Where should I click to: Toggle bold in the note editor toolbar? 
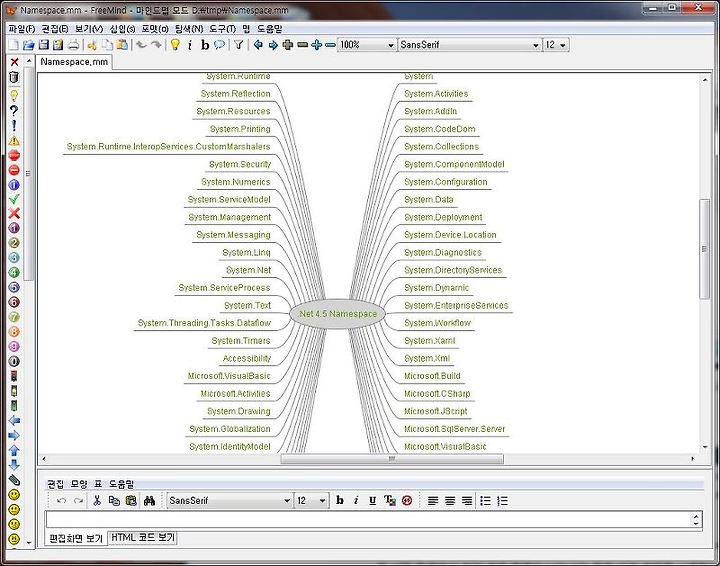pyautogui.click(x=340, y=500)
